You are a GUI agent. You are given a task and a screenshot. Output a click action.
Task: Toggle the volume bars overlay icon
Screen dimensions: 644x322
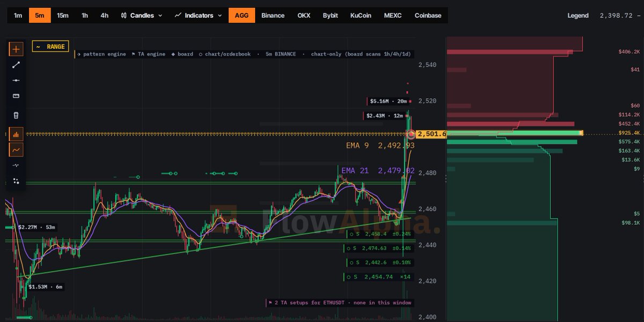tap(16, 134)
